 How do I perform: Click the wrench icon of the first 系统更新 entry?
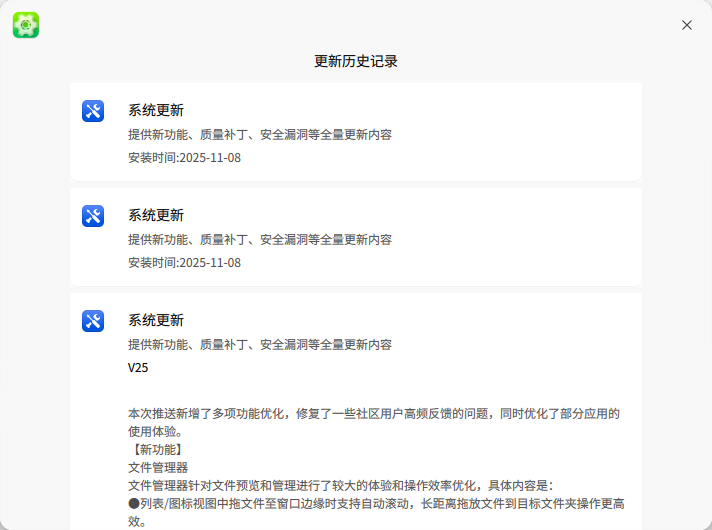[93, 111]
